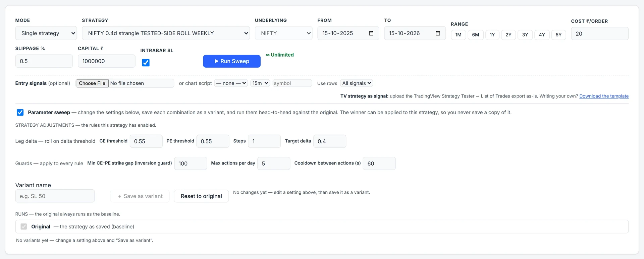Click the Save as variant button

(140, 196)
